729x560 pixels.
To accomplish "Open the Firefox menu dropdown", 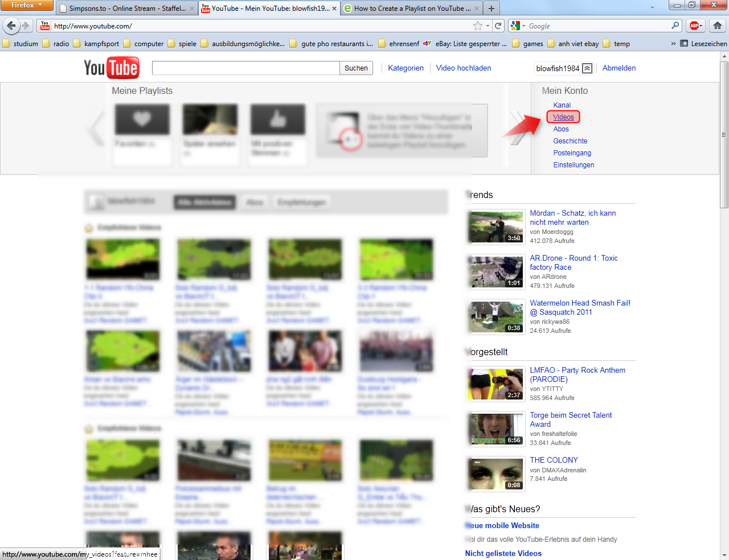I will tap(26, 5).
